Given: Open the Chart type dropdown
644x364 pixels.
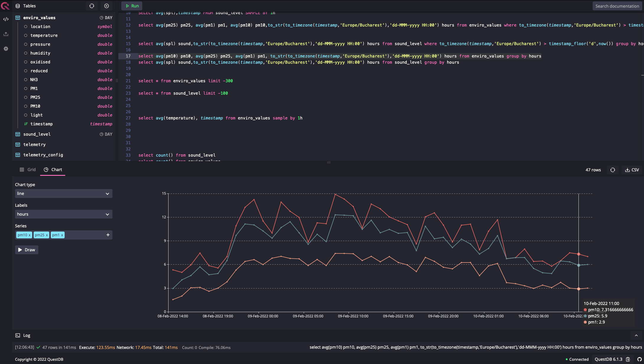Looking at the screenshot, I should coord(63,194).
